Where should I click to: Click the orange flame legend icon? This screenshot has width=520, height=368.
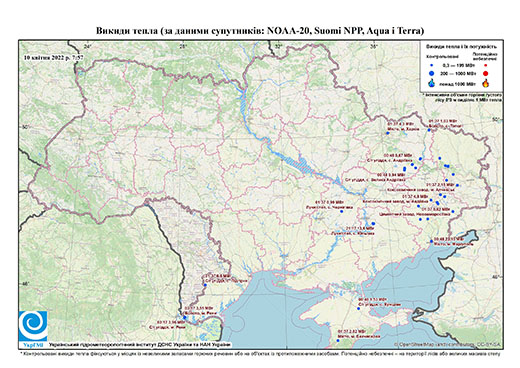click(x=486, y=83)
